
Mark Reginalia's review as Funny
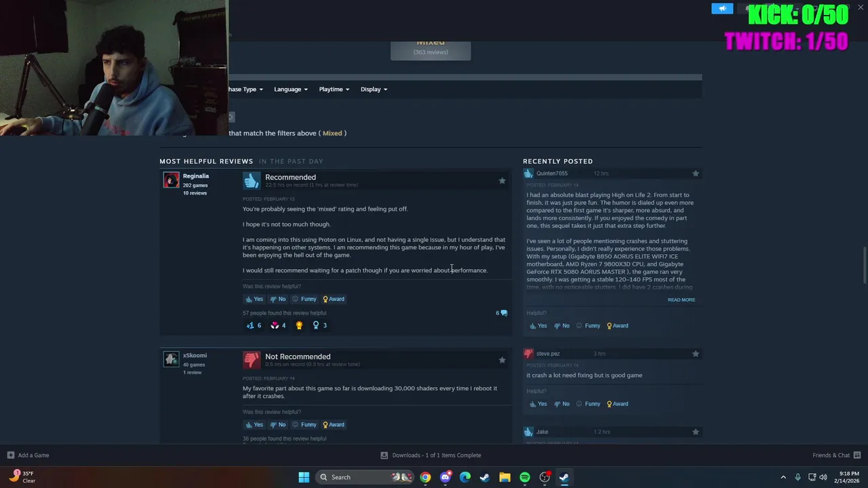pos(304,299)
